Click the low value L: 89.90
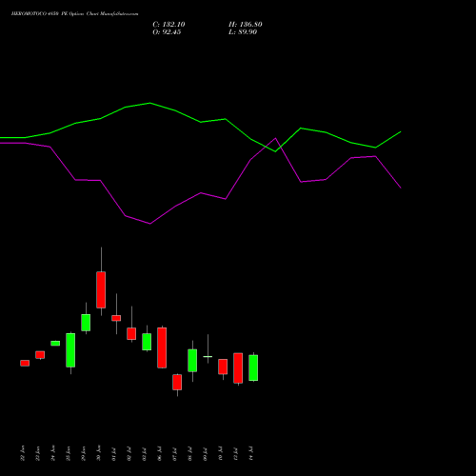476x476 pixels. 243,32
